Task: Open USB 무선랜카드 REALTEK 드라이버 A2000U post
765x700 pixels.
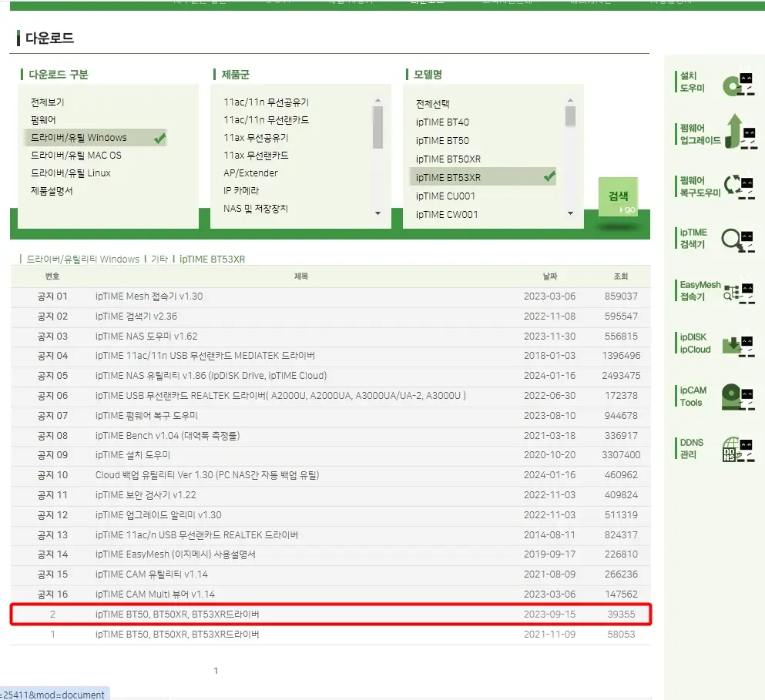Action: click(x=280, y=396)
